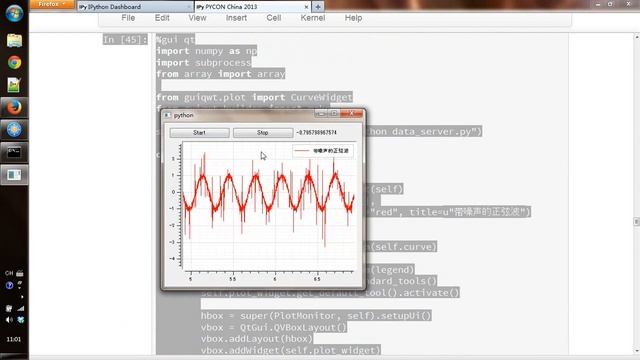Open the notebook View menu
Viewport: 640px width, 360px height.
(x=197, y=18)
